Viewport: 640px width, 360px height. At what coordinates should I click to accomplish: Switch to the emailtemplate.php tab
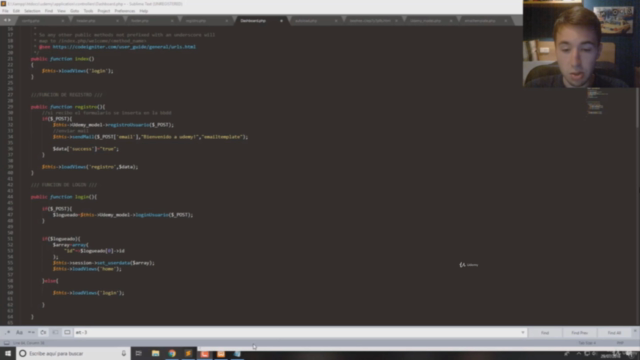click(480, 20)
